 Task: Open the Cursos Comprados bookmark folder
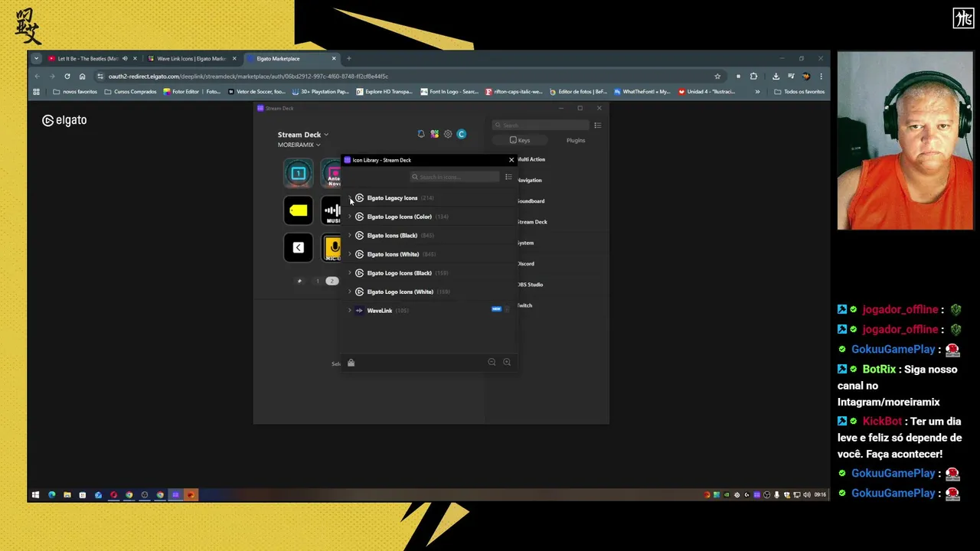click(130, 92)
